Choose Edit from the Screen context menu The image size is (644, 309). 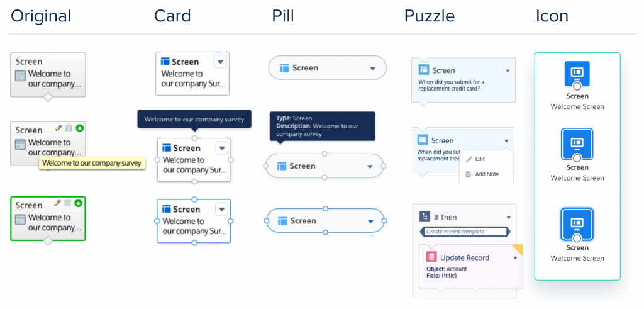click(480, 159)
